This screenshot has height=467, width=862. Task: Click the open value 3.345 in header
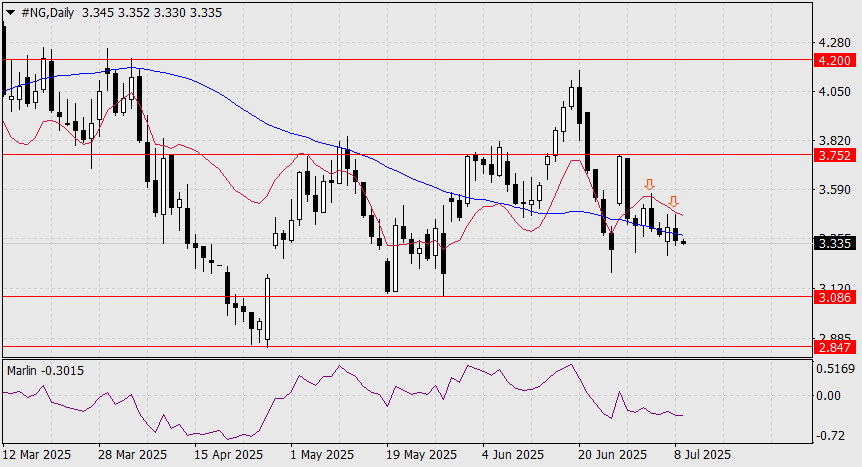[x=98, y=13]
